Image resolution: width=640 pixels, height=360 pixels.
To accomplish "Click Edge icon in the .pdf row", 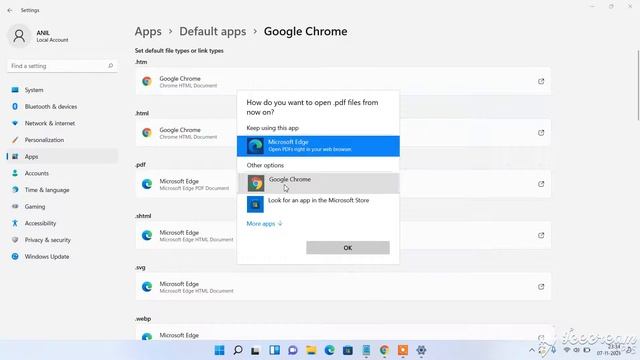I will (147, 184).
